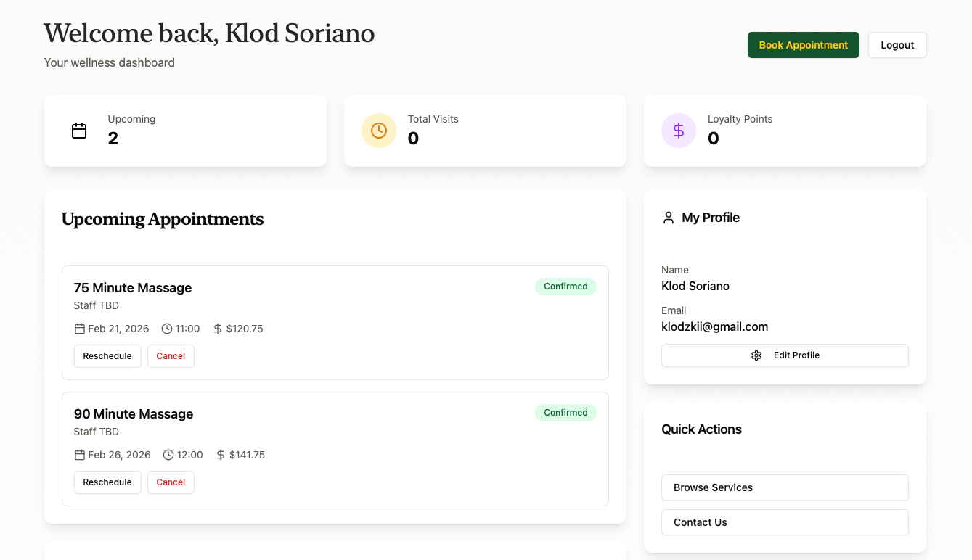The width and height of the screenshot is (972, 560).
Task: Open the Contact Us page
Action: pos(785,522)
